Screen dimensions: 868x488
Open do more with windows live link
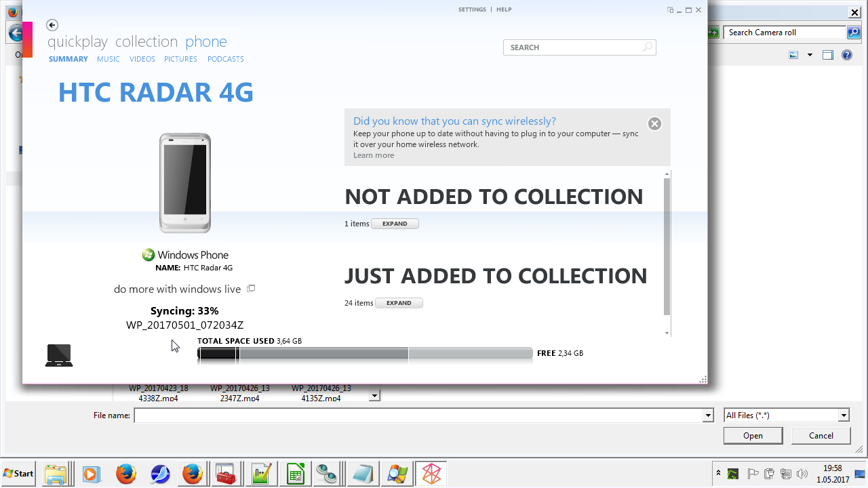point(178,289)
